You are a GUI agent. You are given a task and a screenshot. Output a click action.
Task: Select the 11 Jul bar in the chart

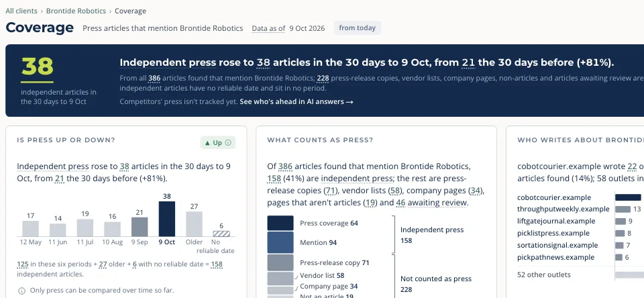[85, 228]
